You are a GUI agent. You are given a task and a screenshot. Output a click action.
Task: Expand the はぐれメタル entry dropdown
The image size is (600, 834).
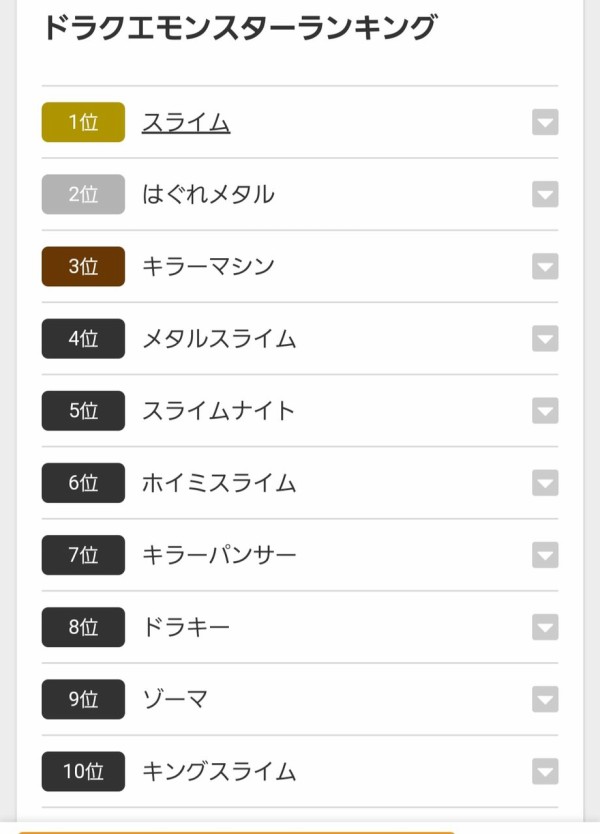[544, 194]
